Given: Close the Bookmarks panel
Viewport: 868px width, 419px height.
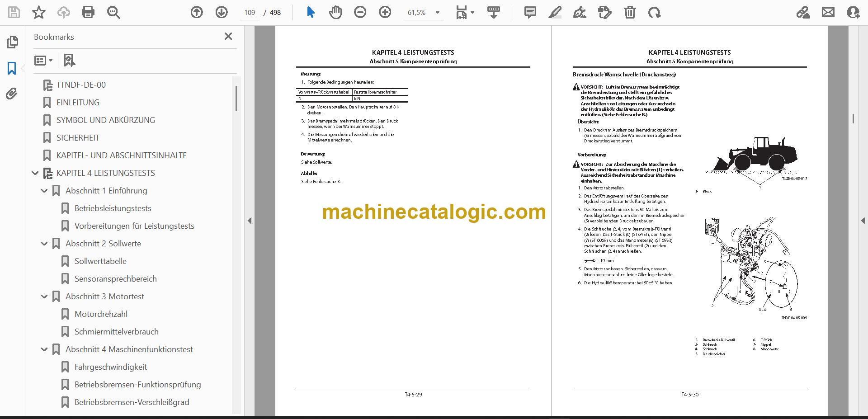Looking at the screenshot, I should pos(228,36).
